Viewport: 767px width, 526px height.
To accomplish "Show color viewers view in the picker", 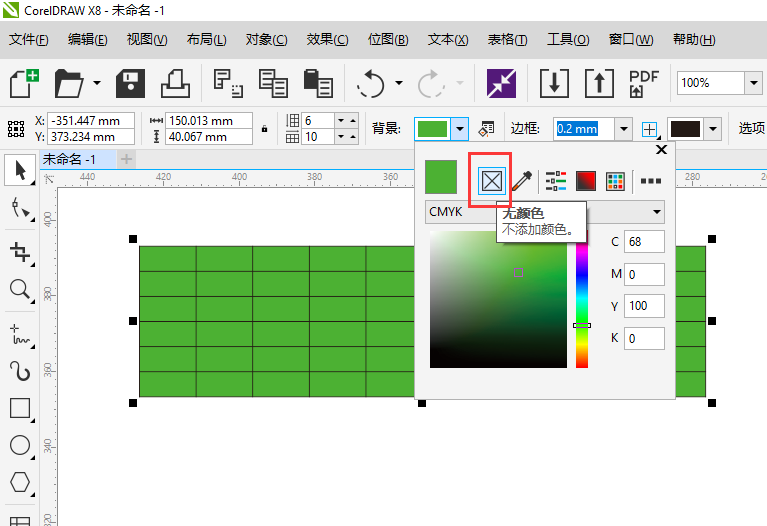I will 586,181.
